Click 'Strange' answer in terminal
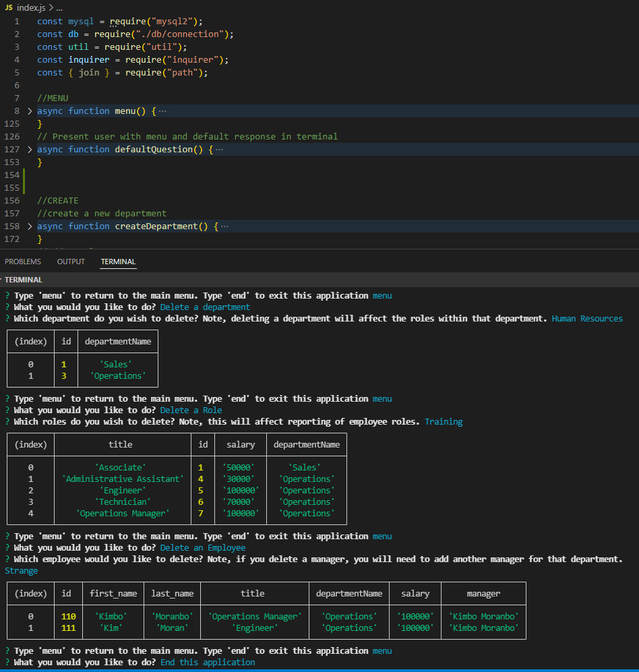This screenshot has width=639, height=672. point(22,571)
